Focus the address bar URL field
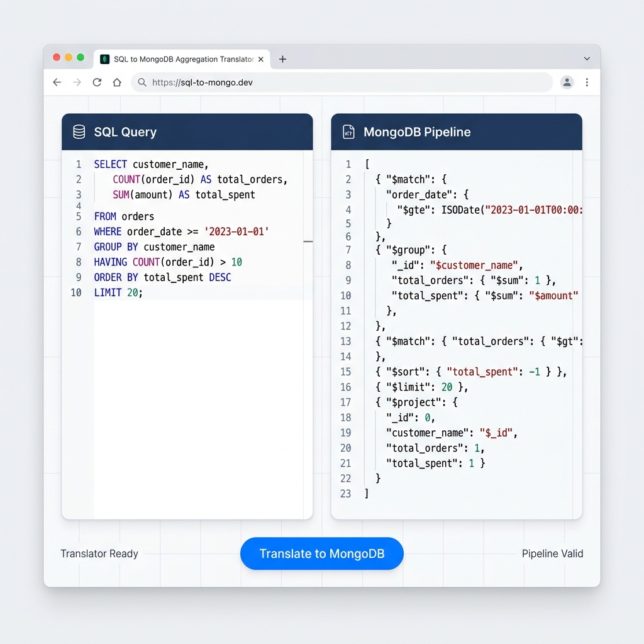Screen dimensions: 644x644 tap(341, 82)
